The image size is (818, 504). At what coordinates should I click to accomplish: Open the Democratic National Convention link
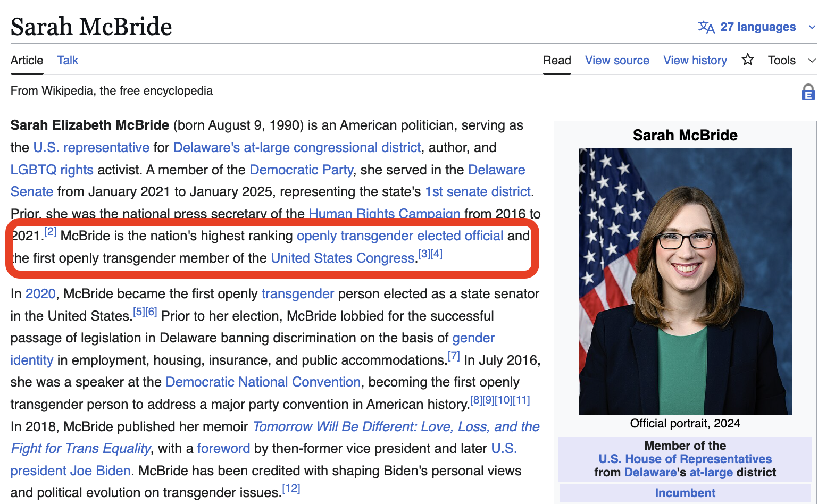pos(263,382)
